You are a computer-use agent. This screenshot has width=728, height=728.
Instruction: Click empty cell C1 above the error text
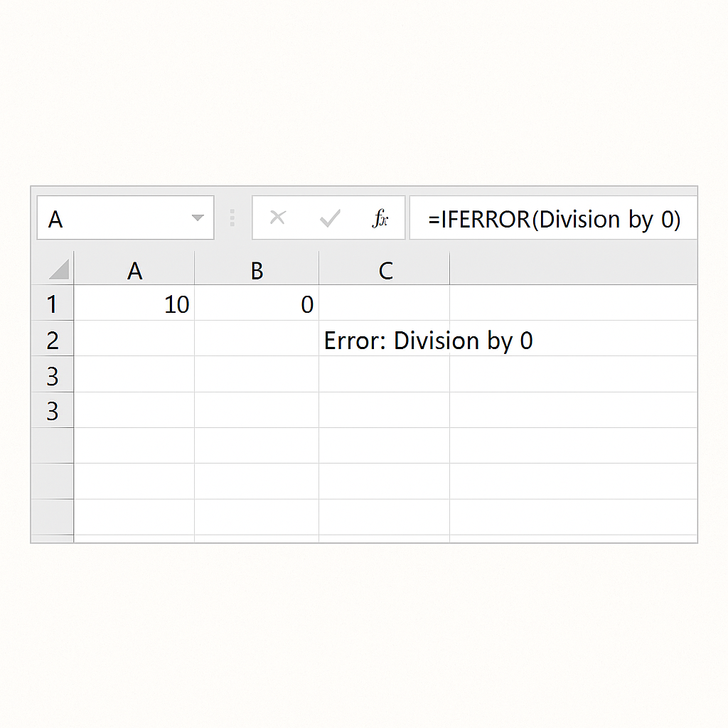pos(385,304)
